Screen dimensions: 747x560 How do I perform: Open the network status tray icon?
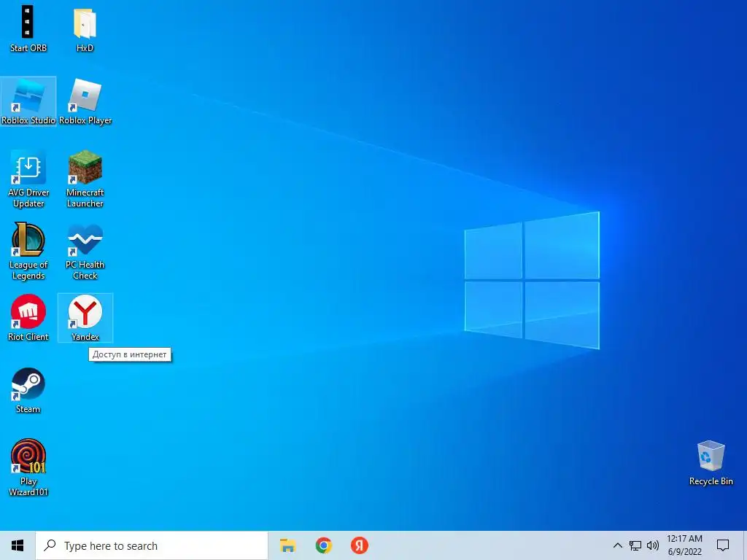click(x=635, y=545)
